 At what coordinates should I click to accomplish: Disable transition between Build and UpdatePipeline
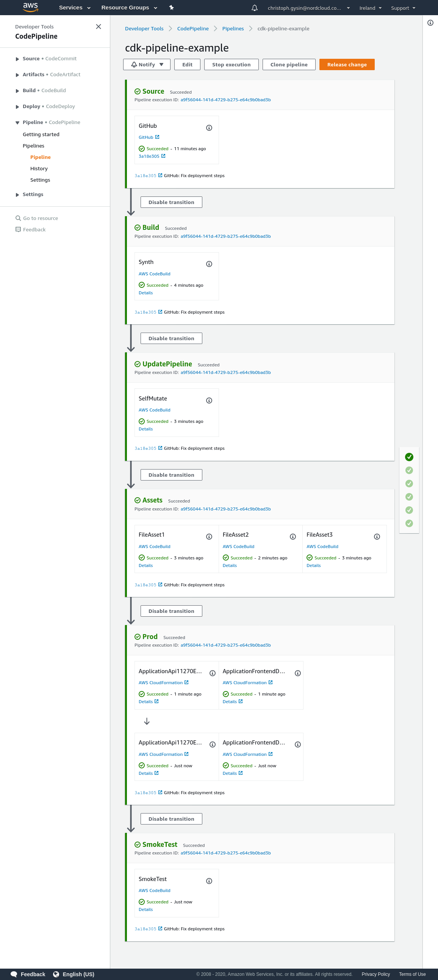point(172,339)
